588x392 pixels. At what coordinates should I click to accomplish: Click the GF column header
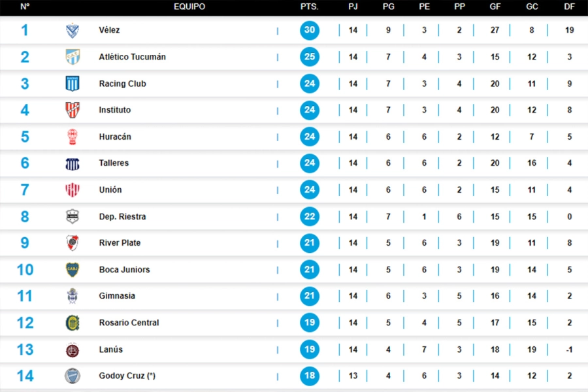495,7
